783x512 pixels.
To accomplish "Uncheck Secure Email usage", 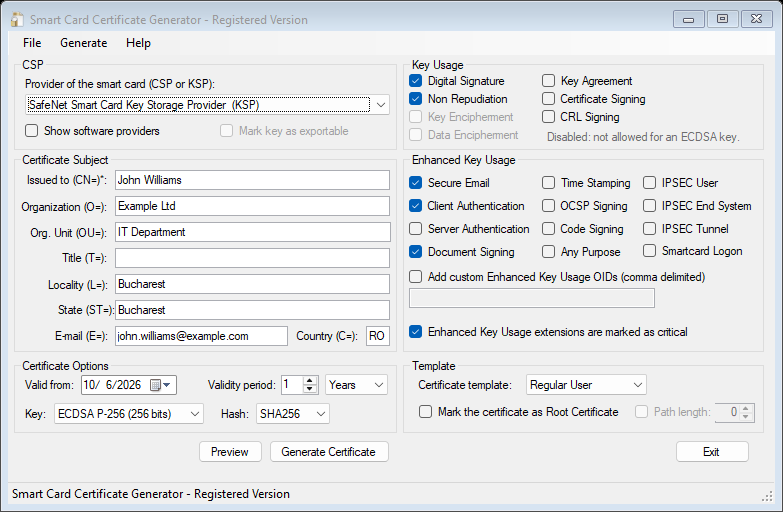I will click(415, 183).
